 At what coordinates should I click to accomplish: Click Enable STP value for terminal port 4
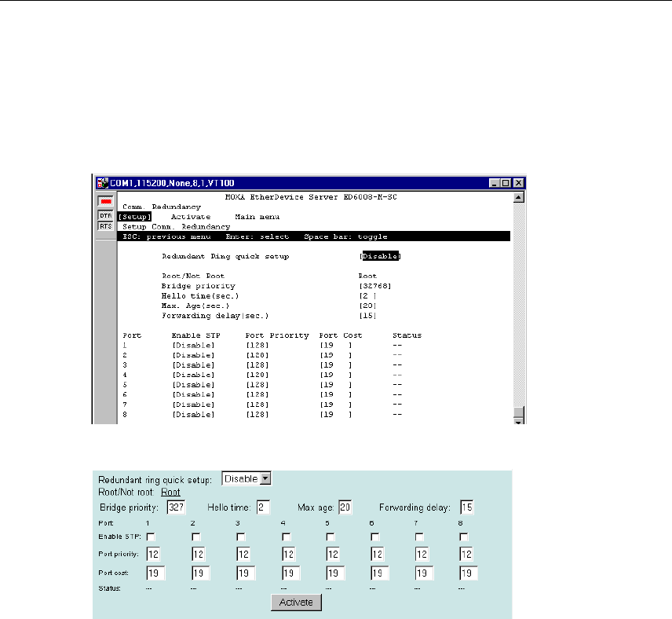[193, 375]
